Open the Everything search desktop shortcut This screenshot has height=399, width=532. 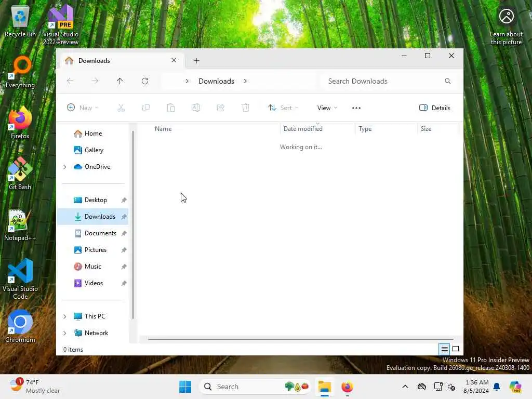(20, 72)
